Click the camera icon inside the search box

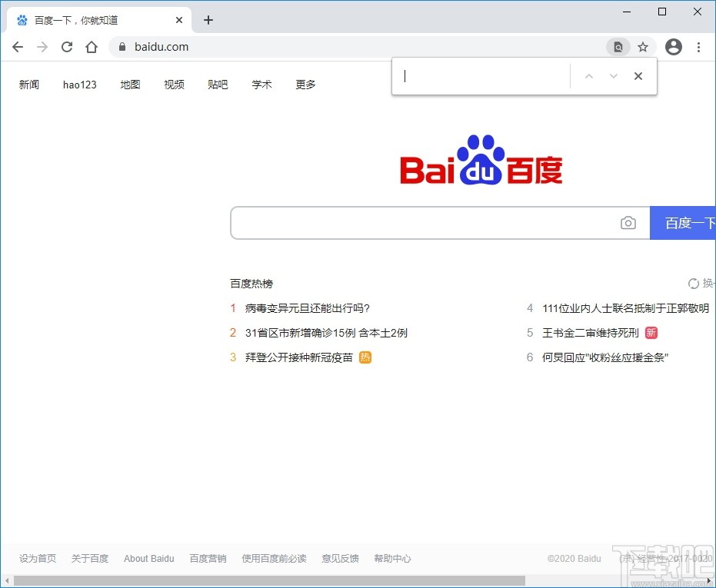[x=628, y=222]
